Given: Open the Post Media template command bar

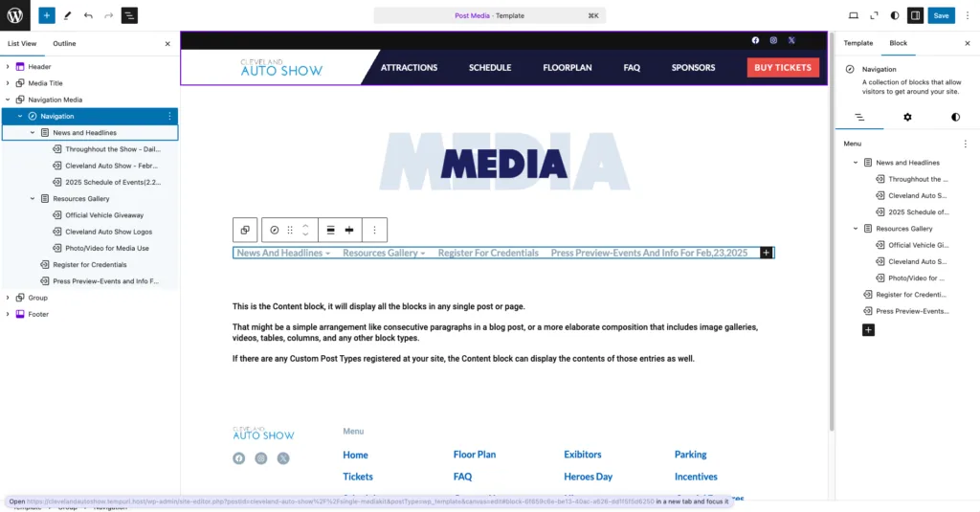Looking at the screenshot, I should [x=489, y=15].
